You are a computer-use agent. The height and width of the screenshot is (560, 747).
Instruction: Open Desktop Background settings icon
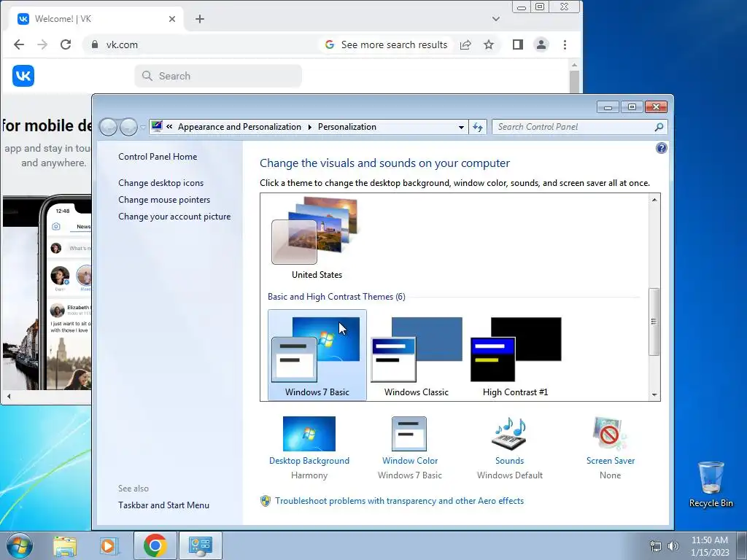309,434
